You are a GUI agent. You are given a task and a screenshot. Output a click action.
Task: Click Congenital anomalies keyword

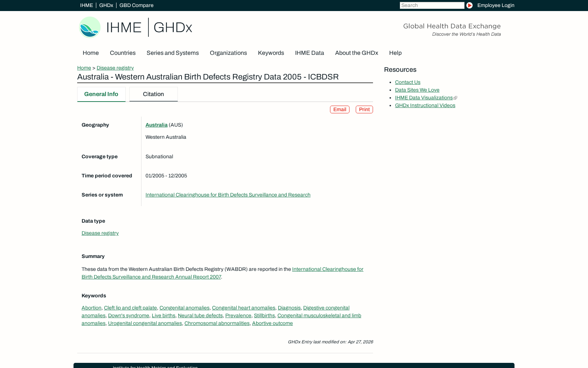[x=184, y=308]
